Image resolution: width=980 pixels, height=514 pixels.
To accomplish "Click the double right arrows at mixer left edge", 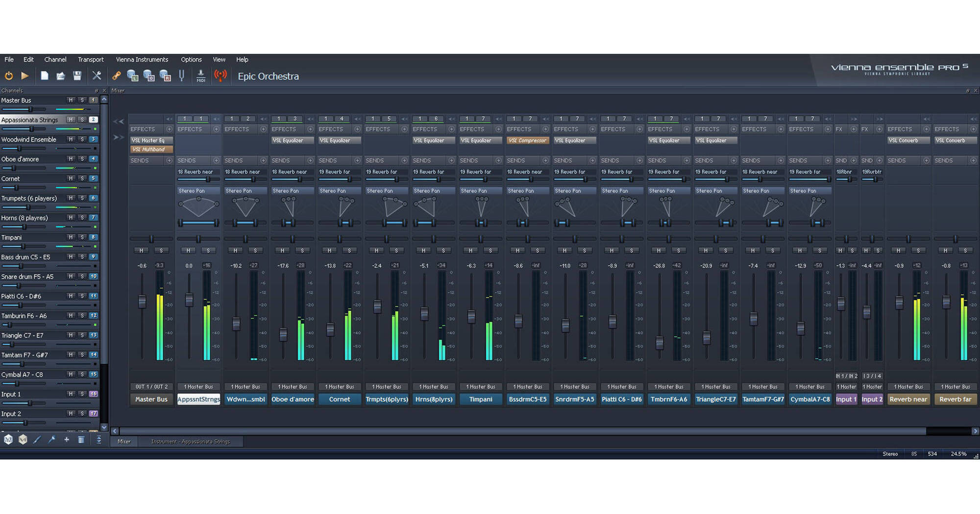I will 118,138.
